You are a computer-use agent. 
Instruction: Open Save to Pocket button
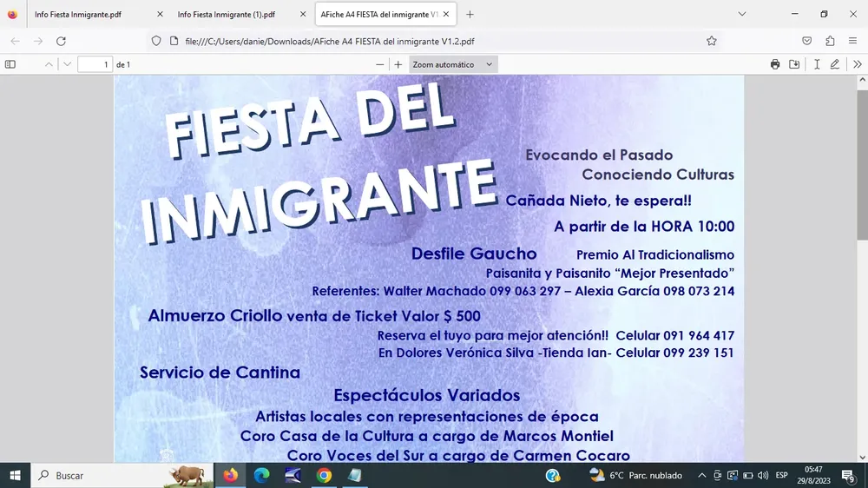click(806, 41)
